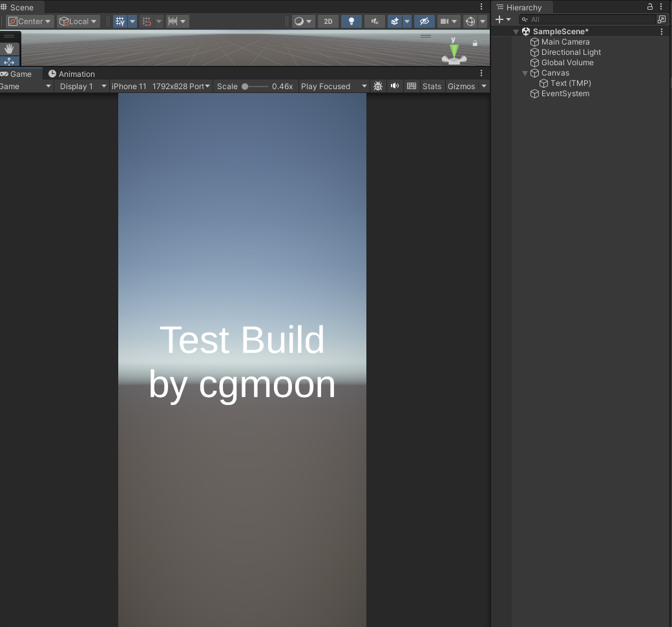Select SampleScene in Hierarchy
The width and height of the screenshot is (672, 627).
pyautogui.click(x=560, y=31)
